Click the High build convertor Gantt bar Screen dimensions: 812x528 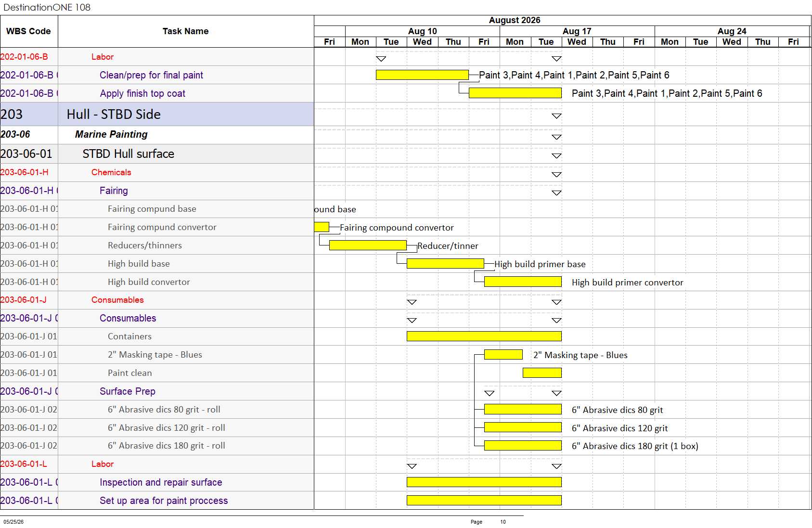click(523, 282)
